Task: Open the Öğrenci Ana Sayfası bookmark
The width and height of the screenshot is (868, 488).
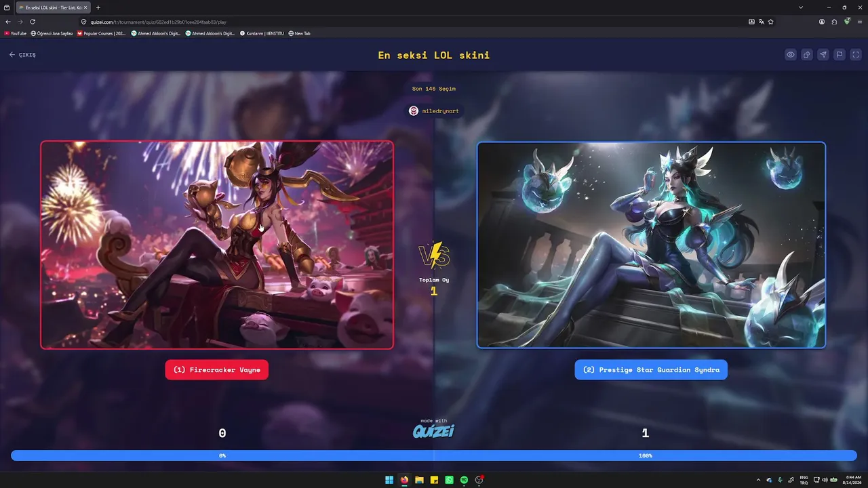Action: [x=52, y=33]
